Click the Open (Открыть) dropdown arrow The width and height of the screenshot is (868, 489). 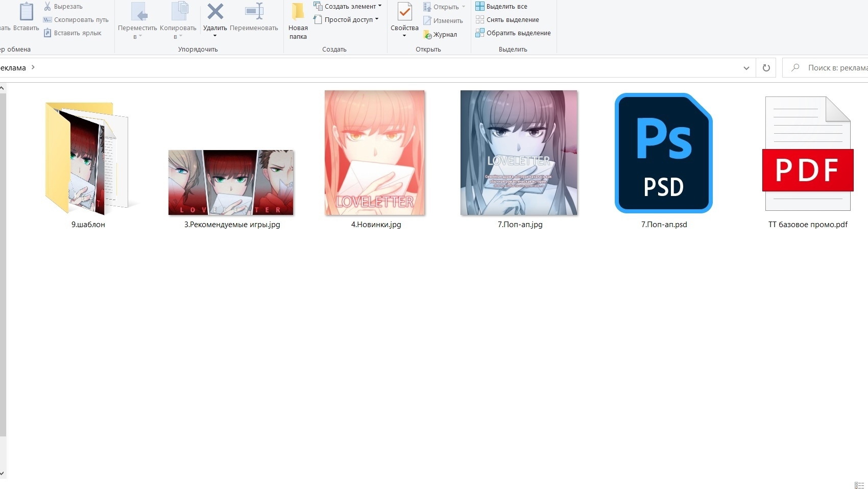tap(464, 7)
